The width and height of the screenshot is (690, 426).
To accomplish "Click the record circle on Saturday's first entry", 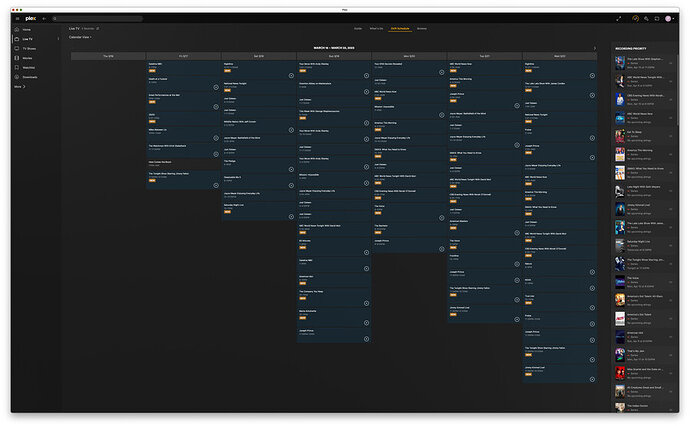I will coord(291,76).
